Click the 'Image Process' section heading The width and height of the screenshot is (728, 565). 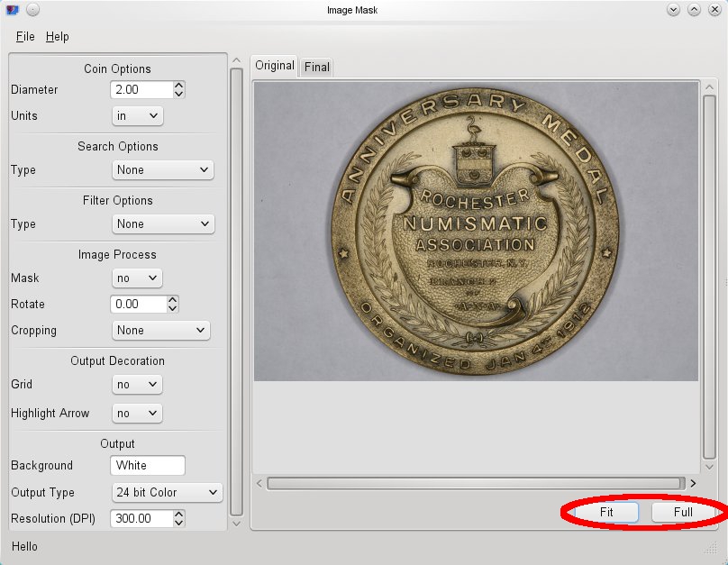coord(117,255)
